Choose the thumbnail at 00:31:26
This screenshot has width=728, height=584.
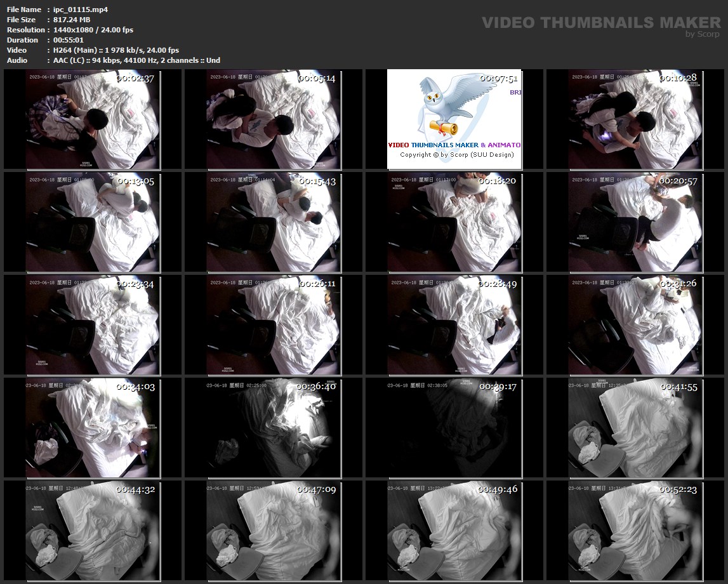coord(635,325)
